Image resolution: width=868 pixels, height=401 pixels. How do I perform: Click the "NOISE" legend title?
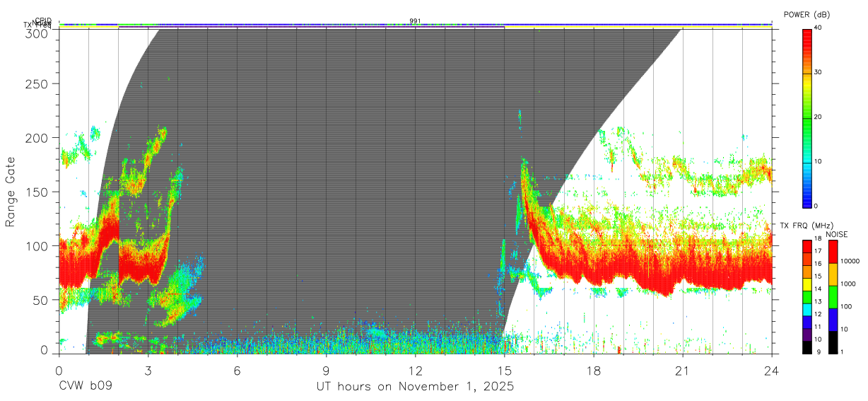(838, 234)
